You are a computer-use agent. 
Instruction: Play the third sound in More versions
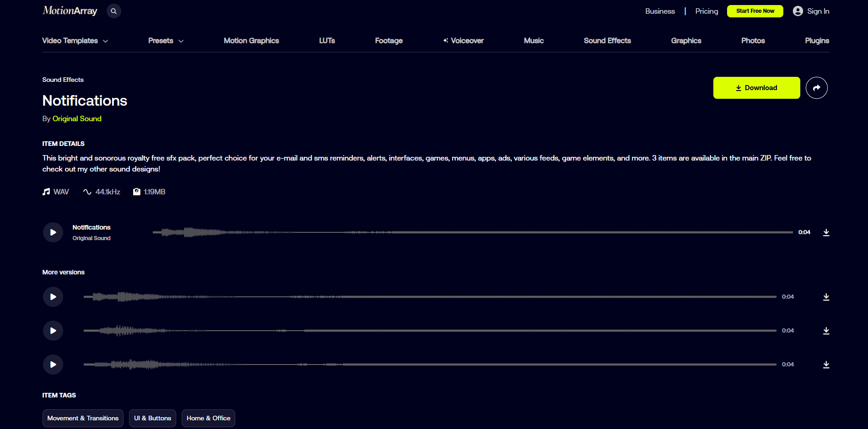[x=53, y=364]
